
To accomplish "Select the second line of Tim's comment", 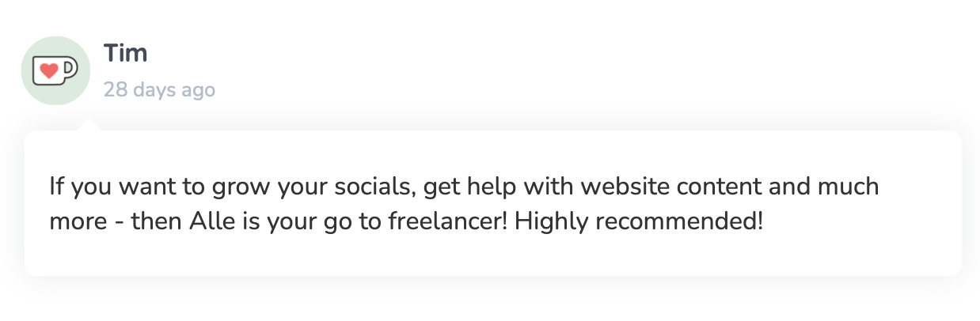I will point(406,221).
